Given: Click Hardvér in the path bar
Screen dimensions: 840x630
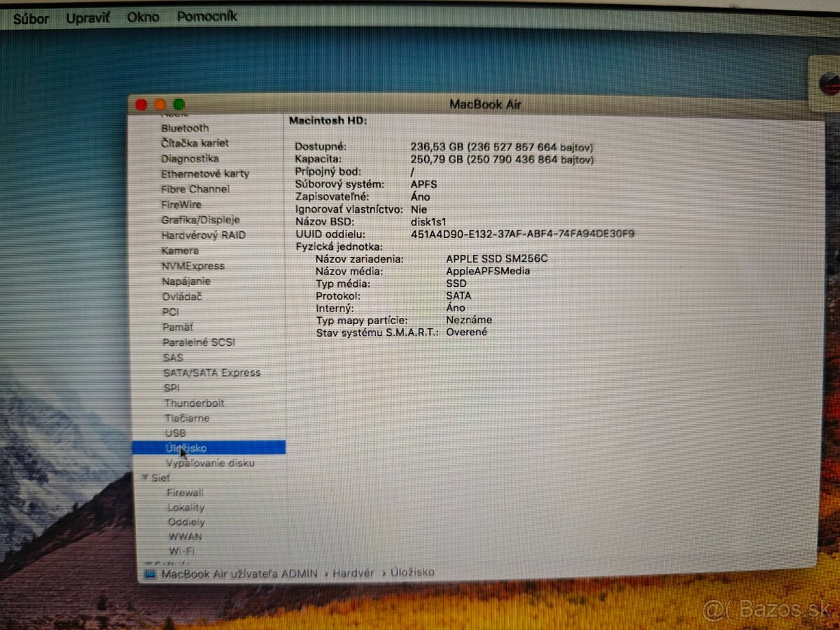Looking at the screenshot, I should 353,573.
